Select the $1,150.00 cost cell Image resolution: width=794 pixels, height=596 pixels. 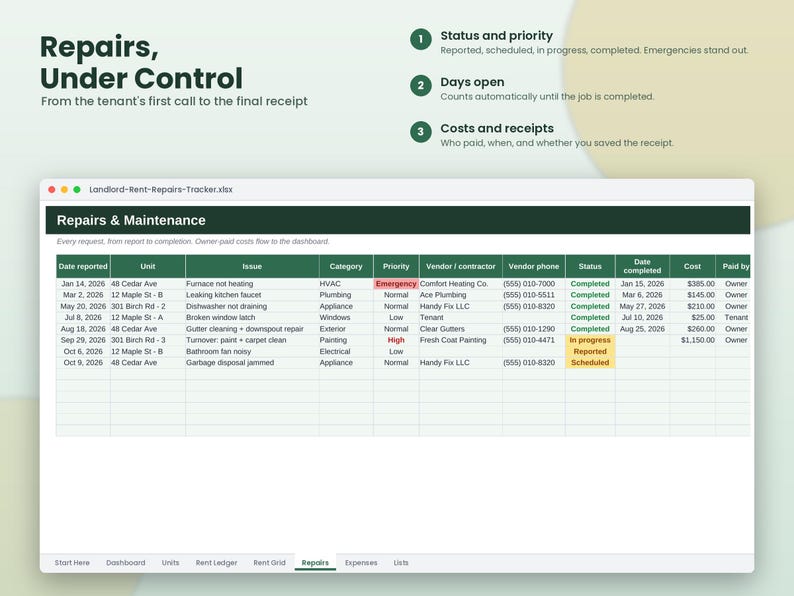(692, 340)
